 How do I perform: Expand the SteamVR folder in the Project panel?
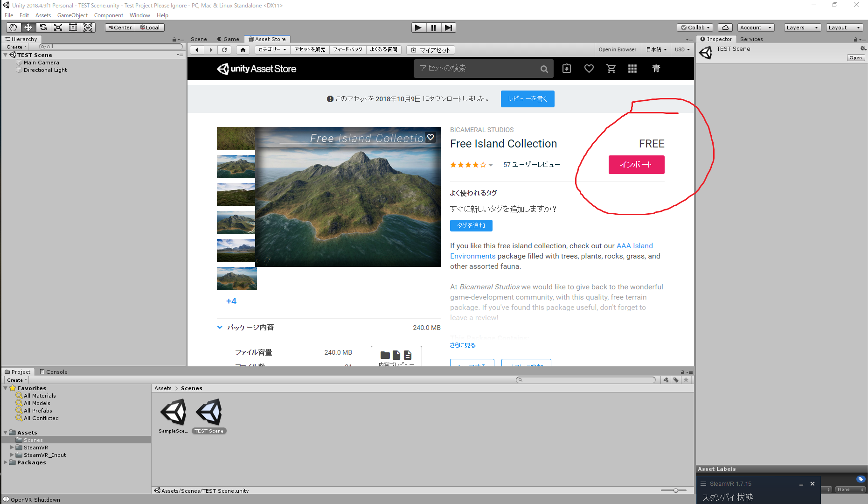coord(12,447)
